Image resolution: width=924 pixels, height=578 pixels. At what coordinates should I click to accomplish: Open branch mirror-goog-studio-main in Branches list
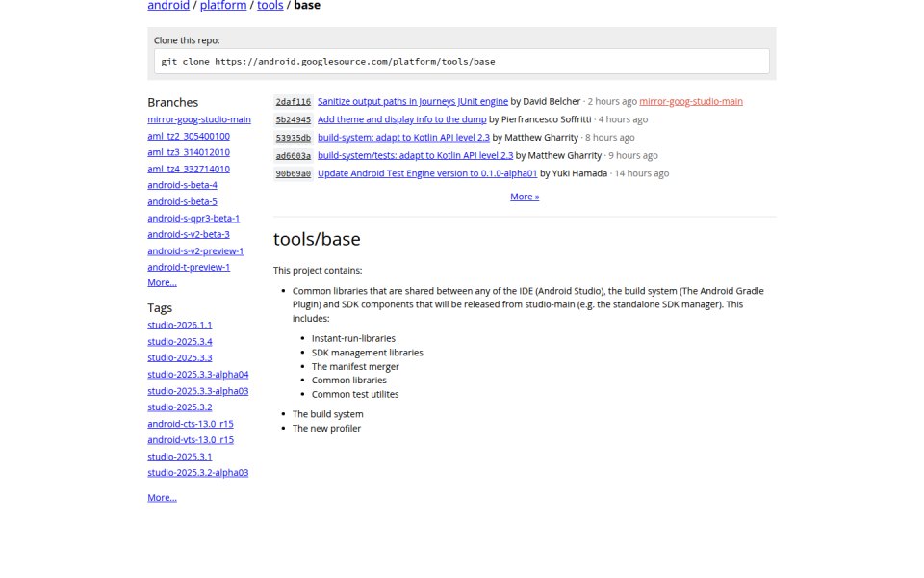(199, 119)
